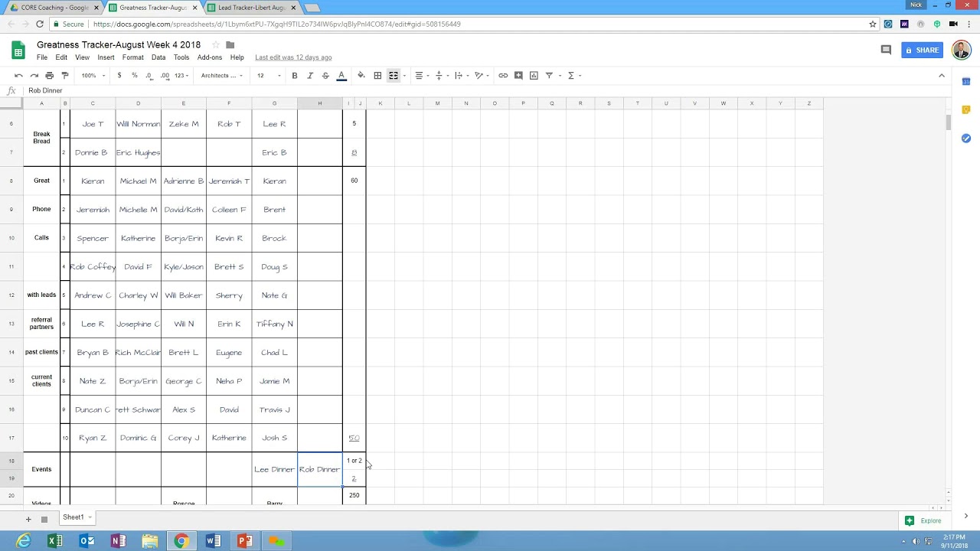This screenshot has width=980, height=551.
Task: Insert a chart from the toolbar
Action: pos(534,76)
